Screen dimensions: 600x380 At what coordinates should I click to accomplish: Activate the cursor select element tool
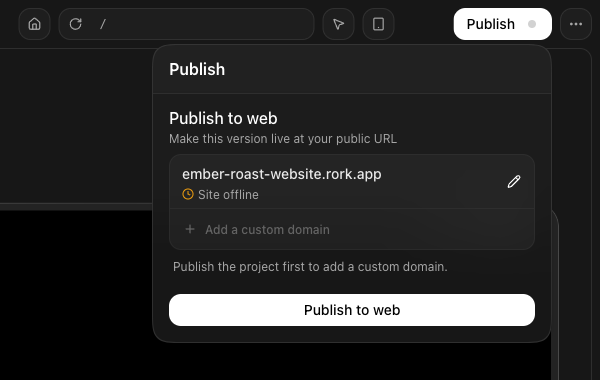pyautogui.click(x=338, y=24)
